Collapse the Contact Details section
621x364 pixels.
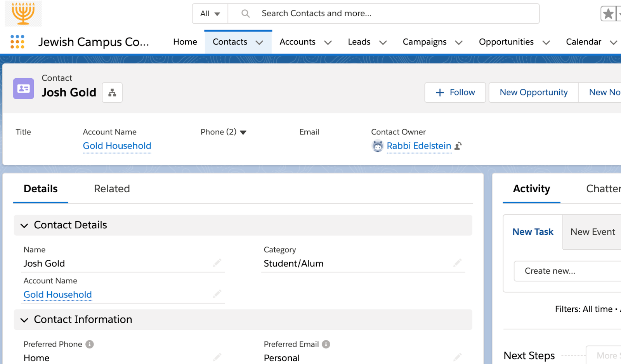(24, 226)
